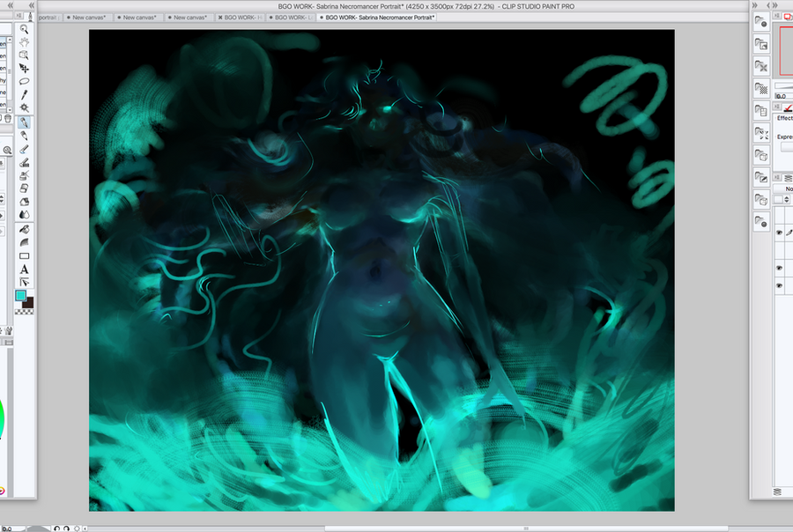
Task: Open second material folder icon in right dock
Action: [761, 44]
